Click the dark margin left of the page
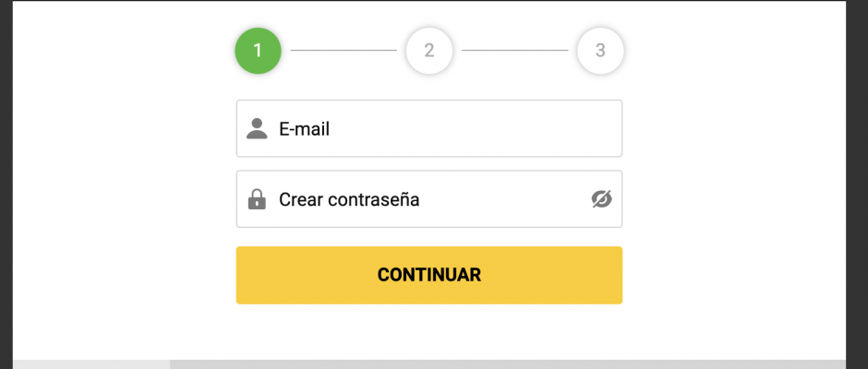Viewport: 868px width, 369px height. click(x=6, y=184)
